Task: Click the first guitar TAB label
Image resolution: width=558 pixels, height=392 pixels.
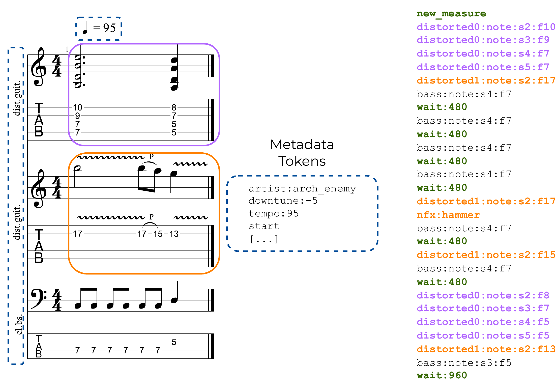Action: pos(39,120)
